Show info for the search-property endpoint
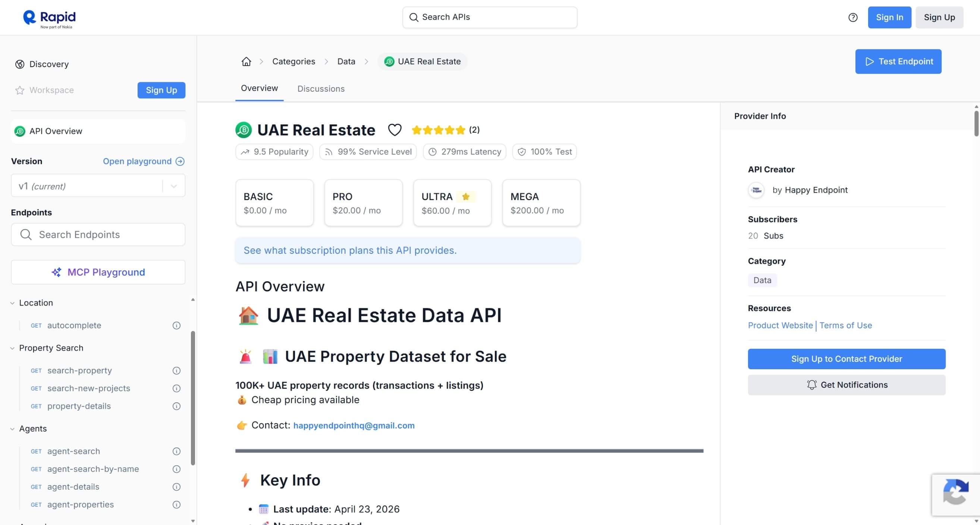 (176, 371)
